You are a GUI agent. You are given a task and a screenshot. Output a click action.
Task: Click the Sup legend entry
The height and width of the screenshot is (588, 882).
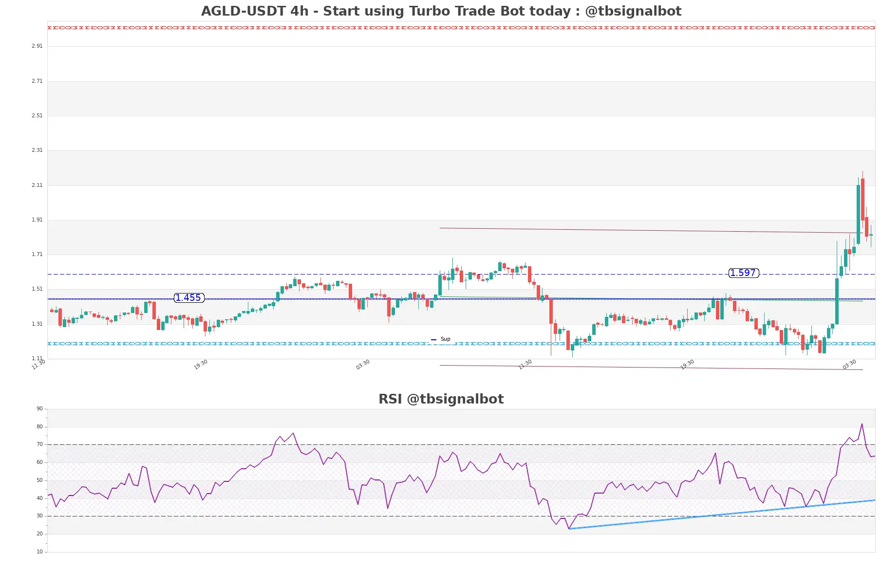[441, 339]
